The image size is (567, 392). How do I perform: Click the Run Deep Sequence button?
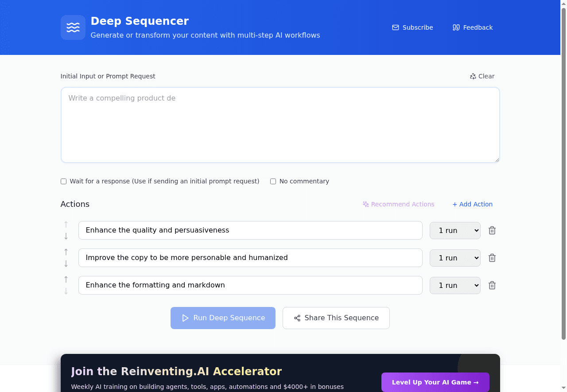[x=223, y=318]
